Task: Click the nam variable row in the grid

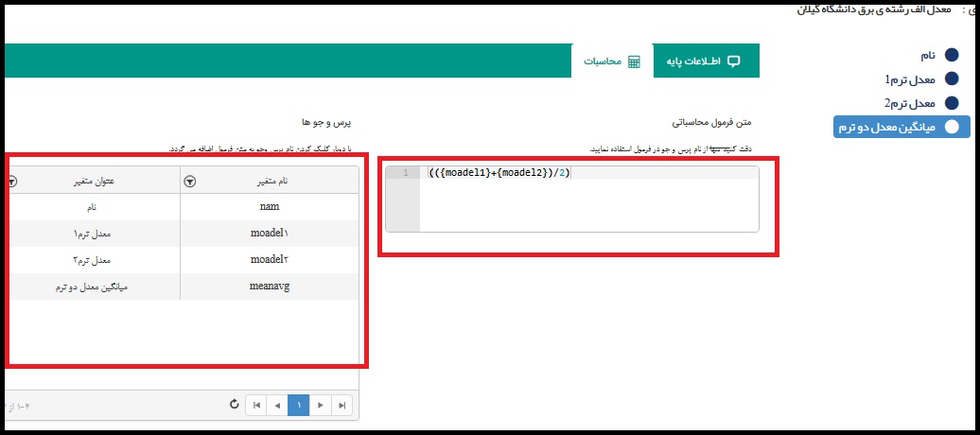Action: tap(269, 206)
